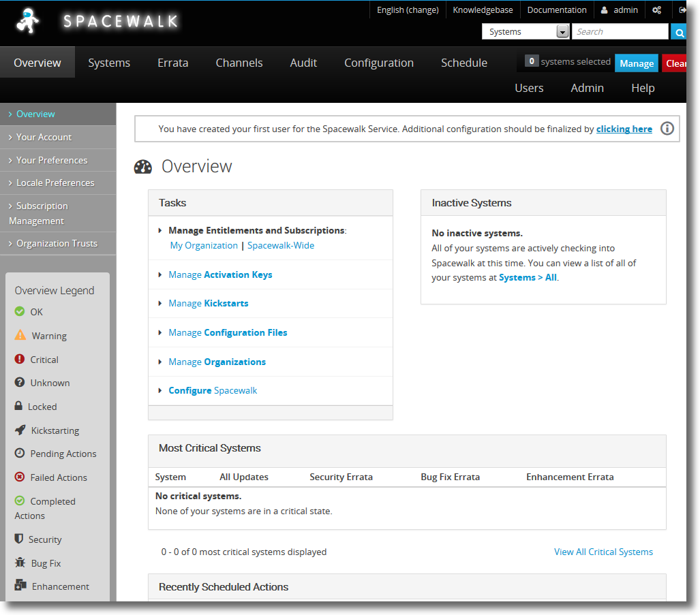Open View All Critical Systems link

click(x=604, y=552)
